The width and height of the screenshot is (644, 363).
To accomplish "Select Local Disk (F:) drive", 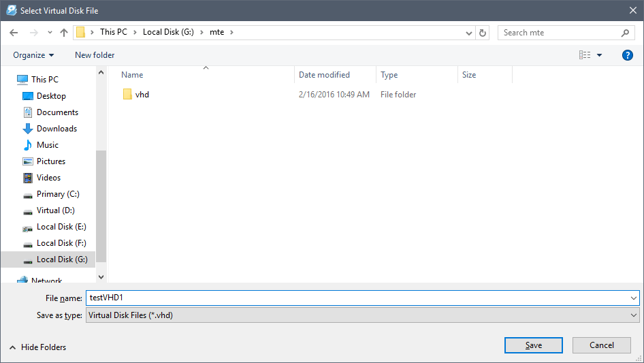I will click(61, 243).
